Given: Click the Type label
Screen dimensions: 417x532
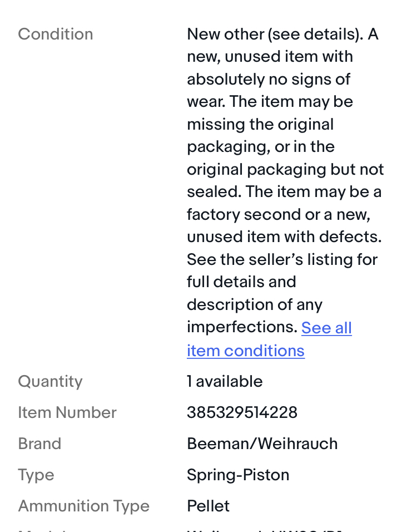Looking at the screenshot, I should click(x=36, y=475).
